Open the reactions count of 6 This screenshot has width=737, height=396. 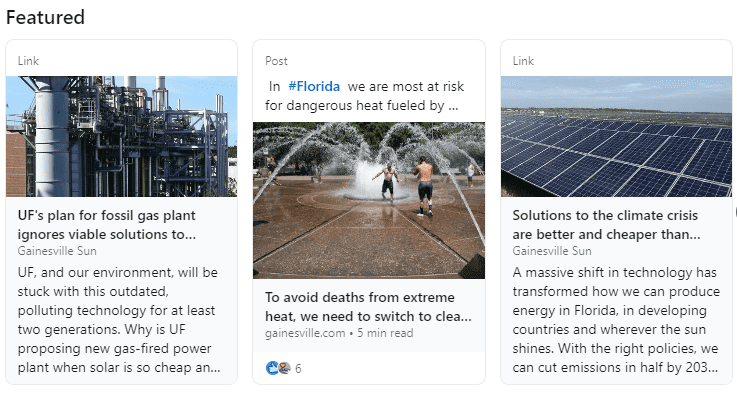click(298, 369)
